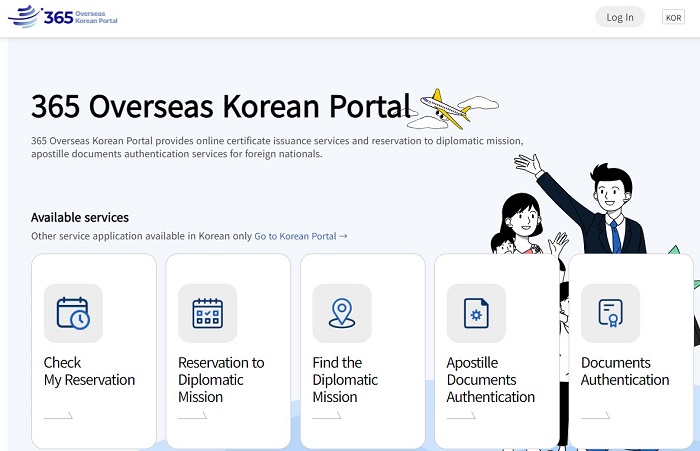700x451 pixels.
Task: Click the gear document icon for Apostille
Action: [476, 313]
